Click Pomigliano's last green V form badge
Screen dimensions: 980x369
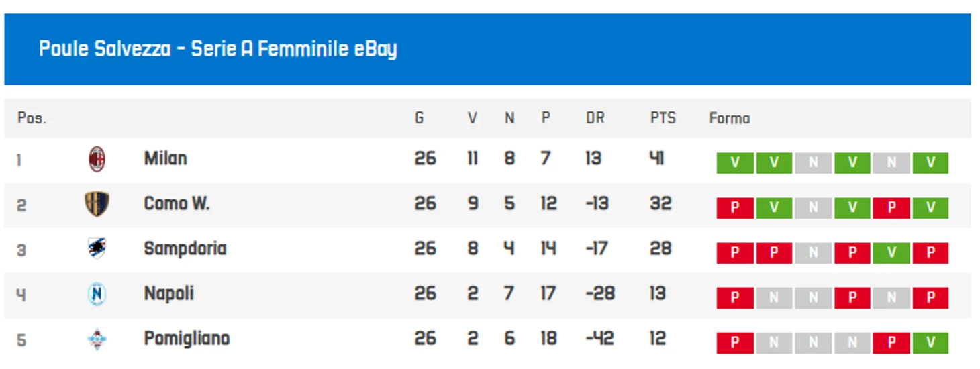point(930,343)
